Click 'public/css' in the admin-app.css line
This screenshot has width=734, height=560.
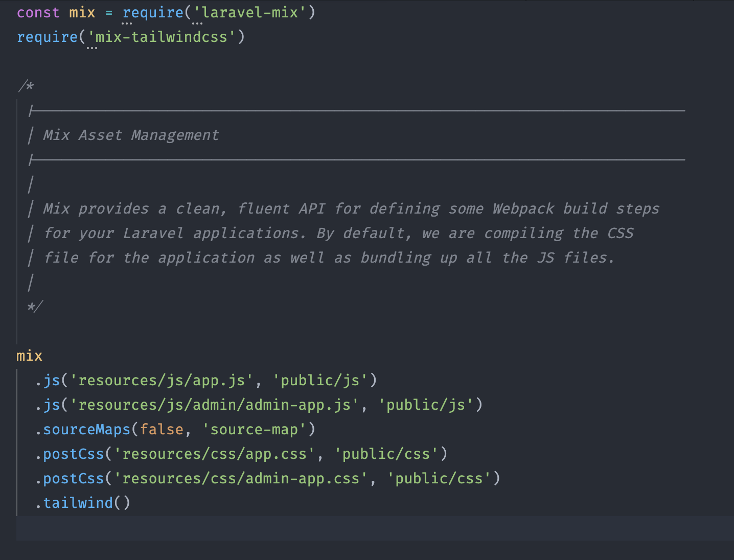[x=439, y=478]
